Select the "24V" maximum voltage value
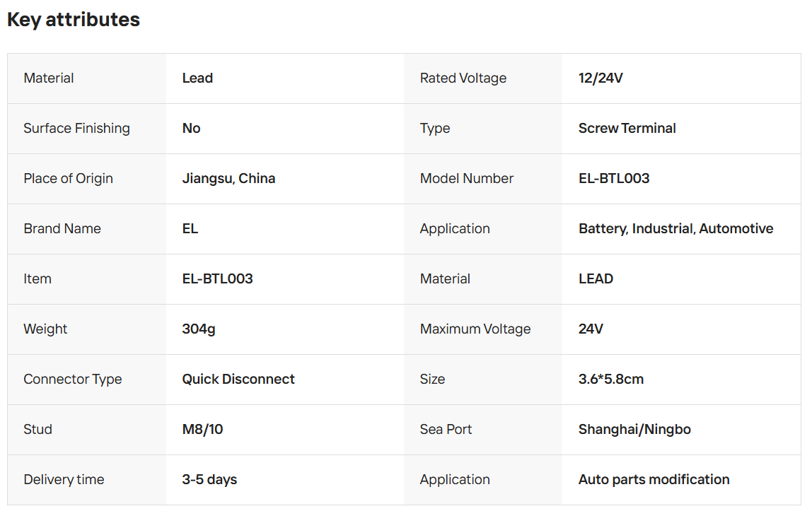 click(591, 329)
